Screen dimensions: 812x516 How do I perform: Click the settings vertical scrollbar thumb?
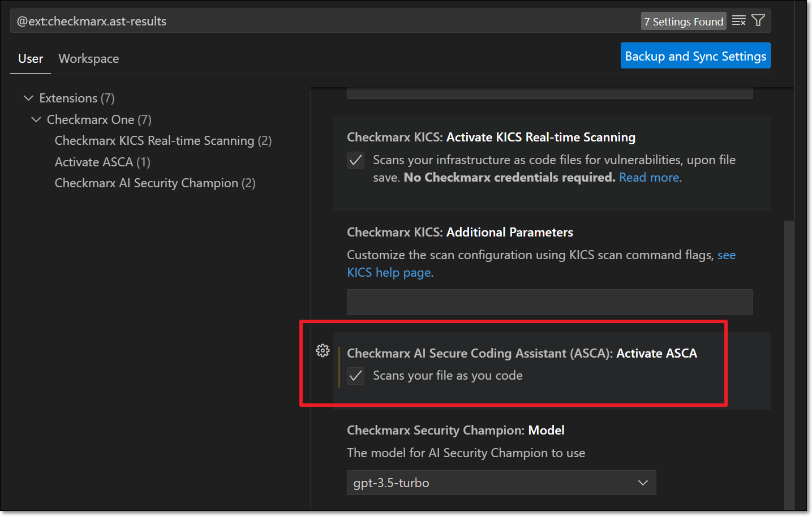click(x=789, y=365)
